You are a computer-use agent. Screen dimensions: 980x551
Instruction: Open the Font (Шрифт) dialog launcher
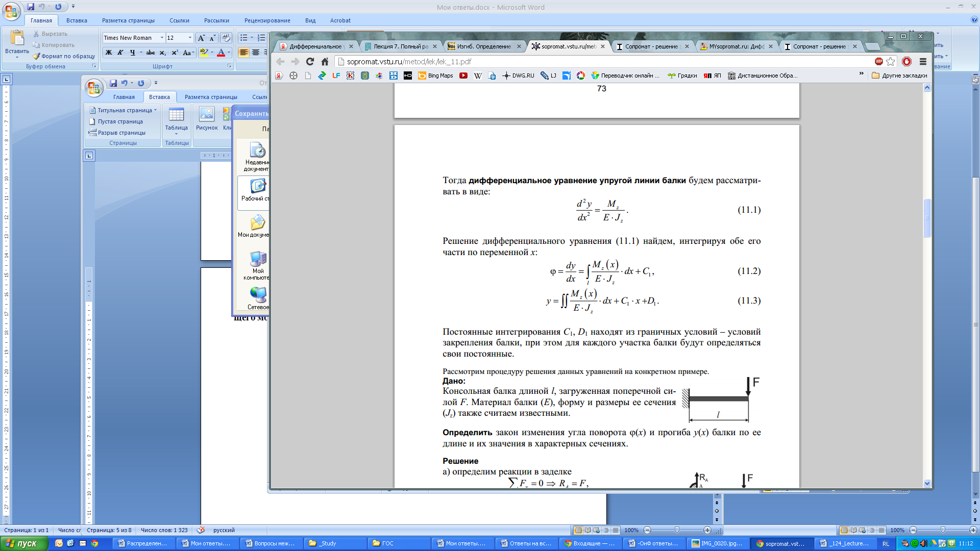(229, 66)
